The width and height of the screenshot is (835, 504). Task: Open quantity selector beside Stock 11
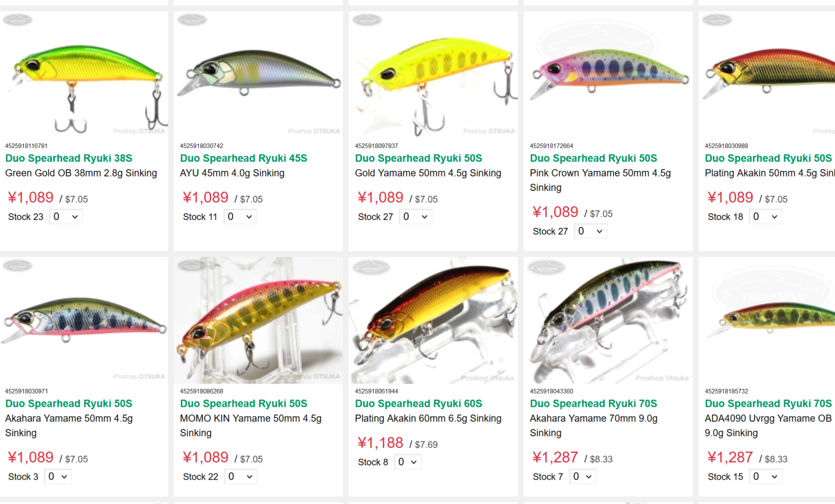pyautogui.click(x=240, y=217)
